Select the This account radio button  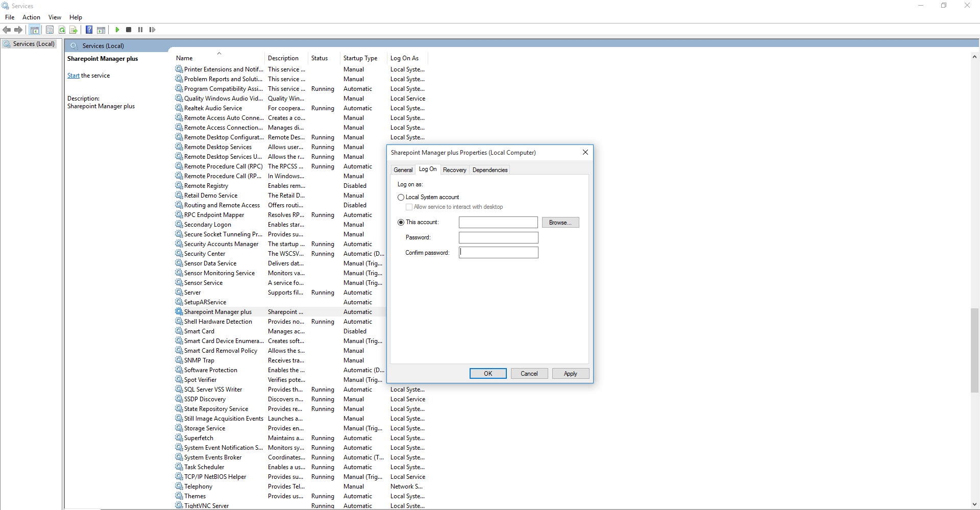coord(401,222)
